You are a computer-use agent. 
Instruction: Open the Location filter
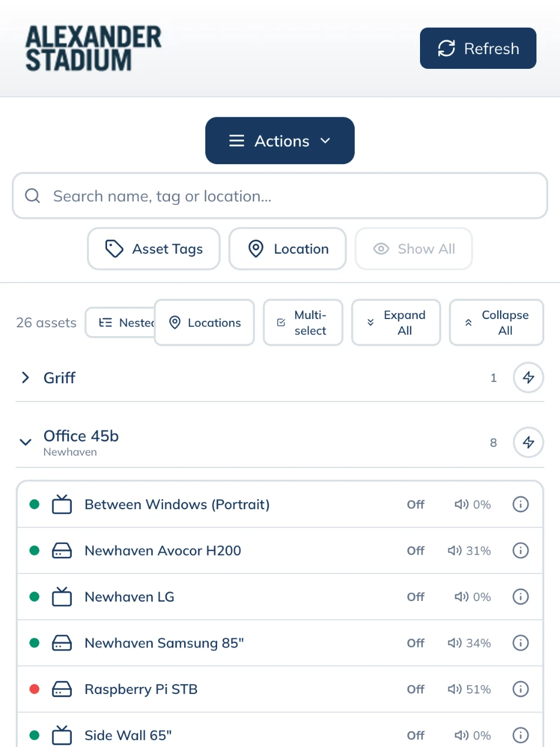pyautogui.click(x=287, y=249)
